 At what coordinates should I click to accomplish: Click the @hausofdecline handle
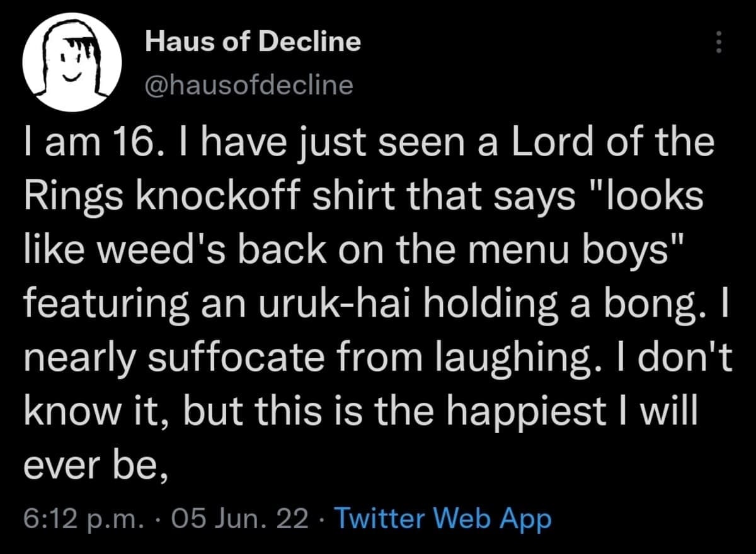pos(249,84)
